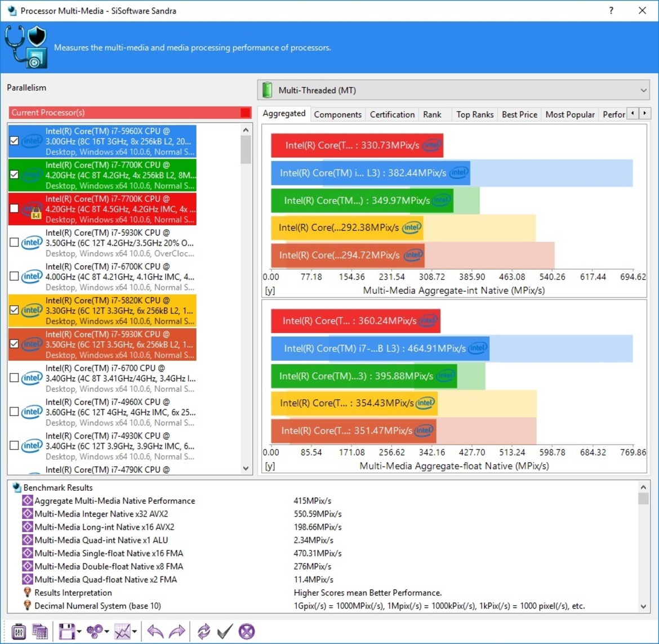Check the i7-5930K overclocked 4.2GHz checkbox
Viewport: 659px width, 644px height.
point(14,243)
